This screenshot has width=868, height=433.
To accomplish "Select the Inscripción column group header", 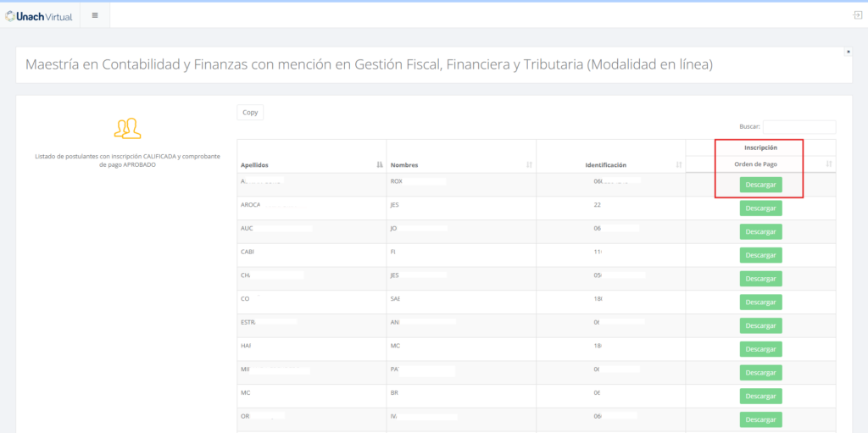I will 760,147.
